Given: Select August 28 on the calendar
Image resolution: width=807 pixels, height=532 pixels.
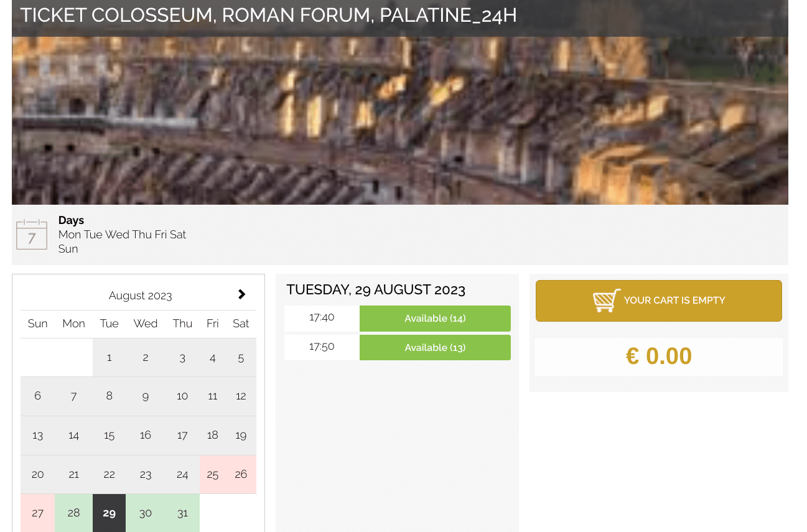Looking at the screenshot, I should point(74,513).
